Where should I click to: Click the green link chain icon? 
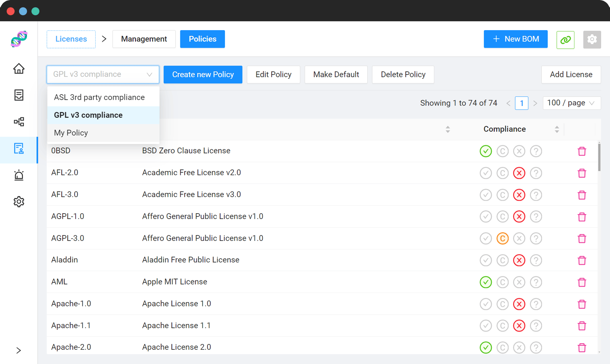tap(565, 40)
